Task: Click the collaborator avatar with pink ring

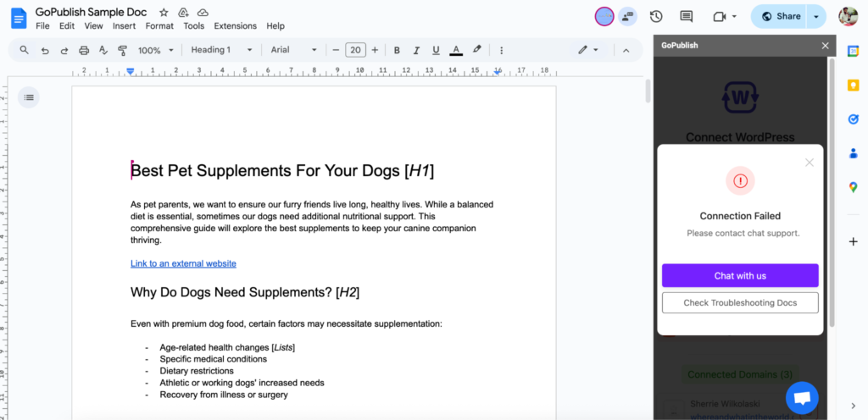Action: click(x=604, y=17)
